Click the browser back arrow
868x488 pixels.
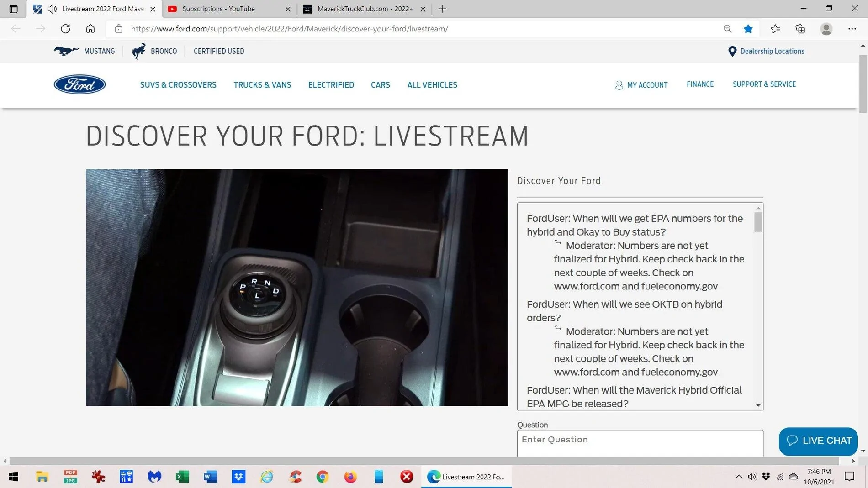(16, 29)
